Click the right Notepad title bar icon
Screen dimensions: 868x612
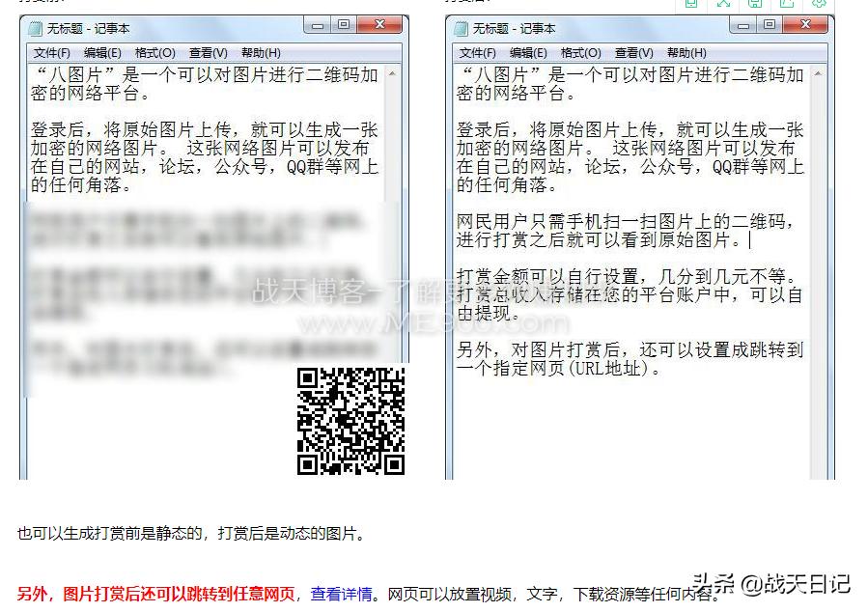(x=461, y=29)
